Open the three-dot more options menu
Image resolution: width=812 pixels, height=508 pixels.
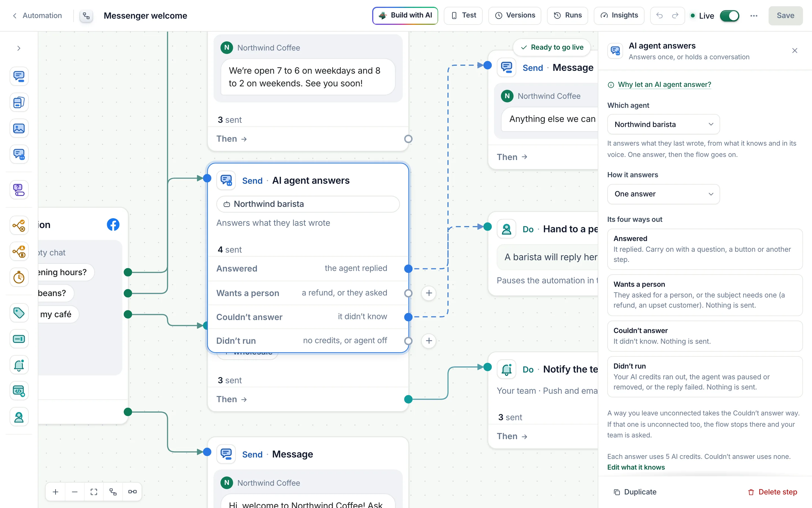coord(754,16)
